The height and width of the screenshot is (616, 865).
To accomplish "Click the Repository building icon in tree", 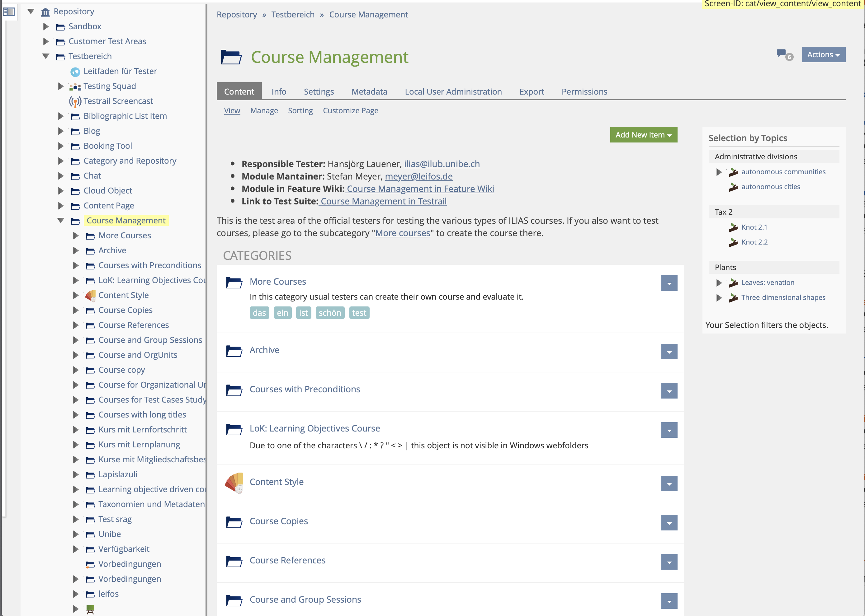I will pos(45,12).
